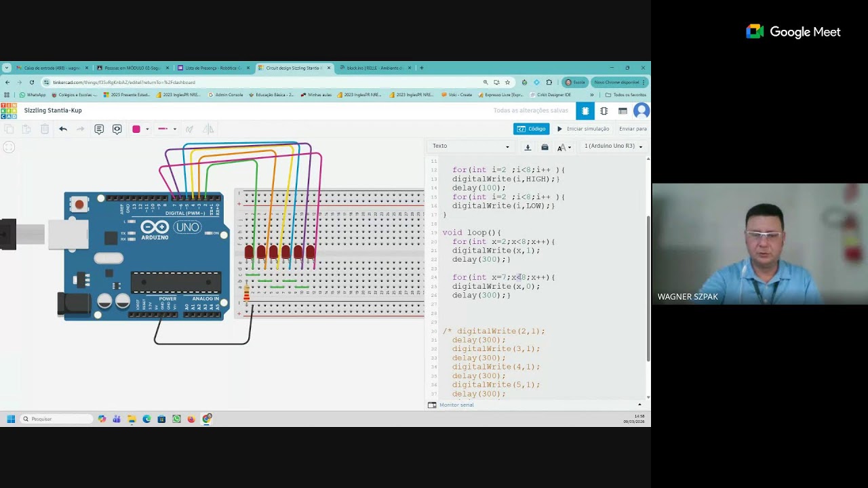Open the Texto editing mode dropdown
This screenshot has height=488, width=868.
pos(471,146)
